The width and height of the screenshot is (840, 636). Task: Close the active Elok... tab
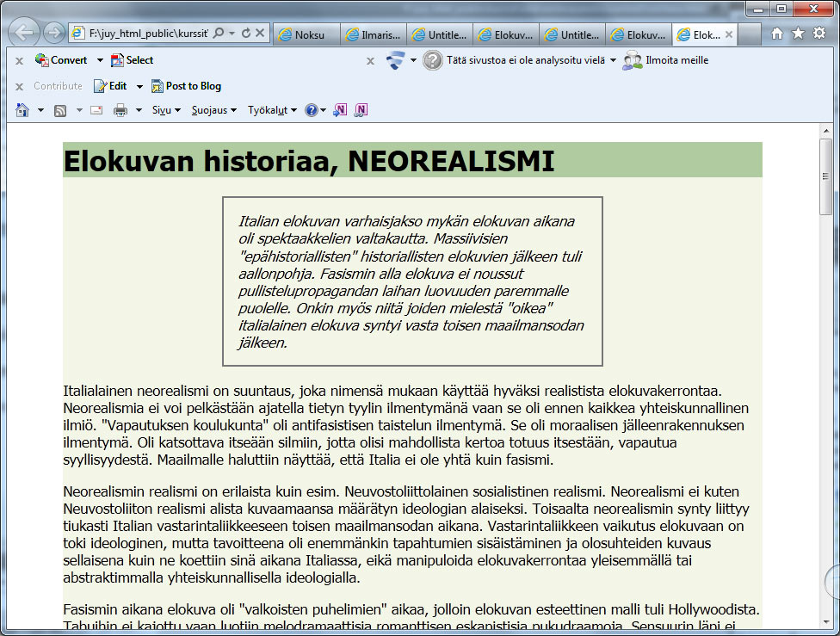pos(728,35)
